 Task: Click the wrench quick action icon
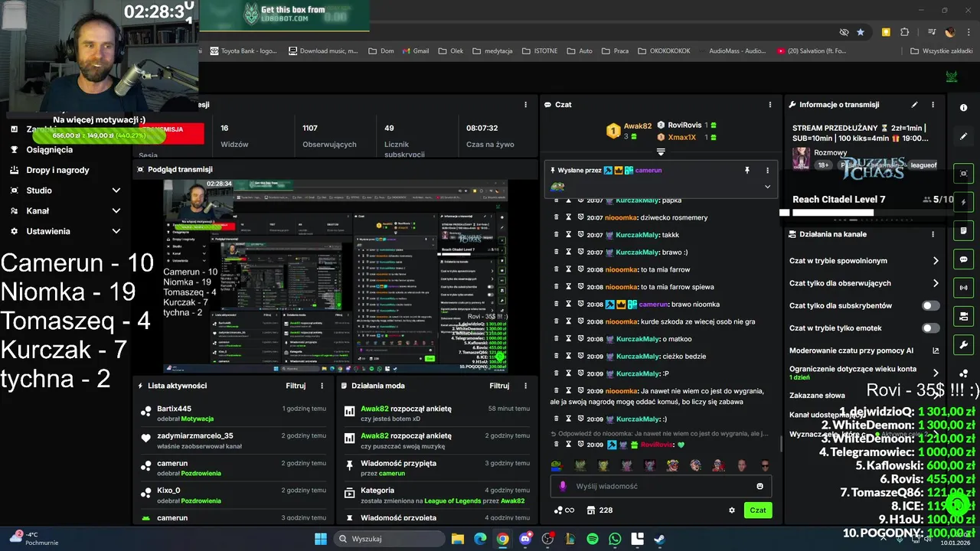pyautogui.click(x=964, y=345)
